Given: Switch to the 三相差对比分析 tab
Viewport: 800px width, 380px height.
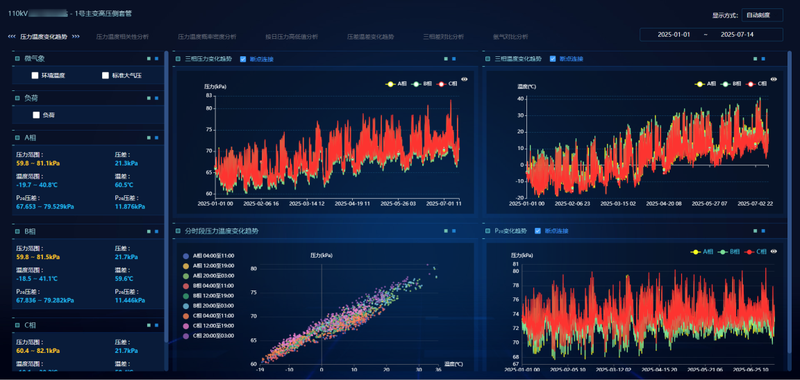Looking at the screenshot, I should coord(443,37).
